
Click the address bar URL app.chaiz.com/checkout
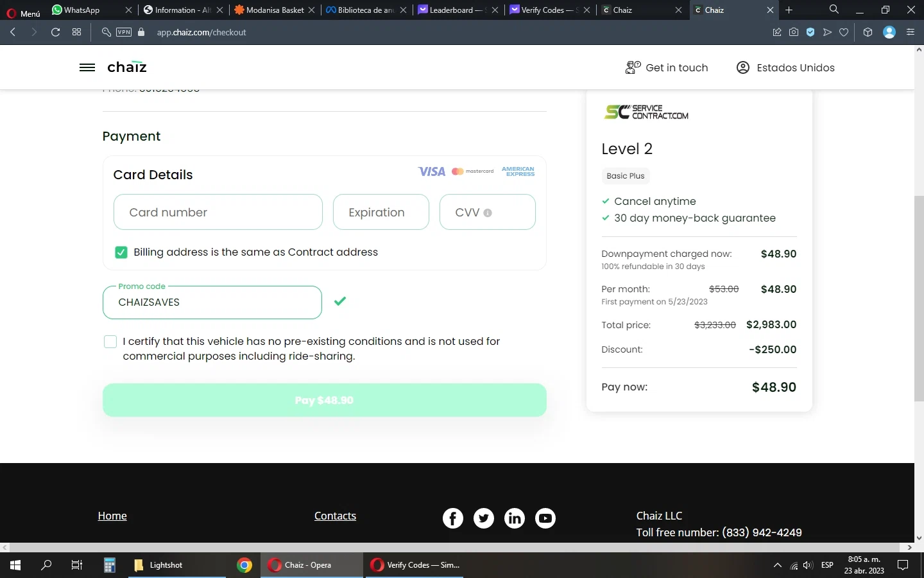coord(201,32)
